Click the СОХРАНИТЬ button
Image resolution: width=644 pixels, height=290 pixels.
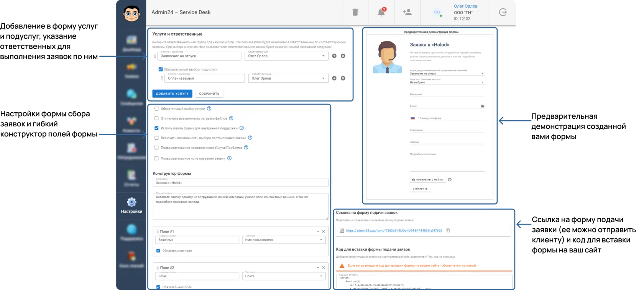[x=209, y=93]
